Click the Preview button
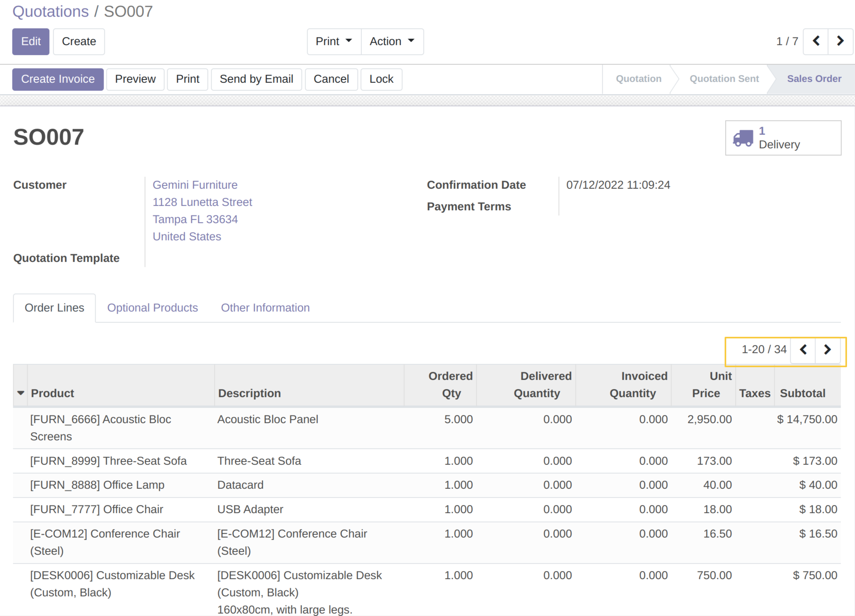 tap(135, 79)
